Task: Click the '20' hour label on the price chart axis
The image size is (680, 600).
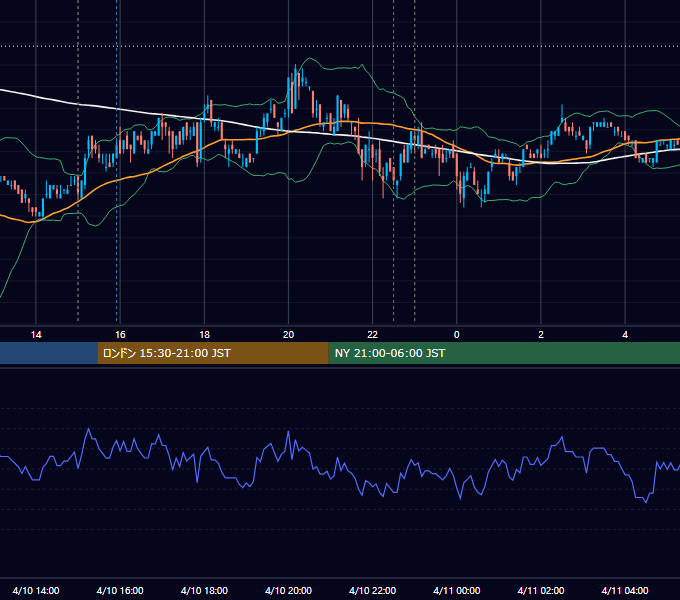Action: (288, 335)
